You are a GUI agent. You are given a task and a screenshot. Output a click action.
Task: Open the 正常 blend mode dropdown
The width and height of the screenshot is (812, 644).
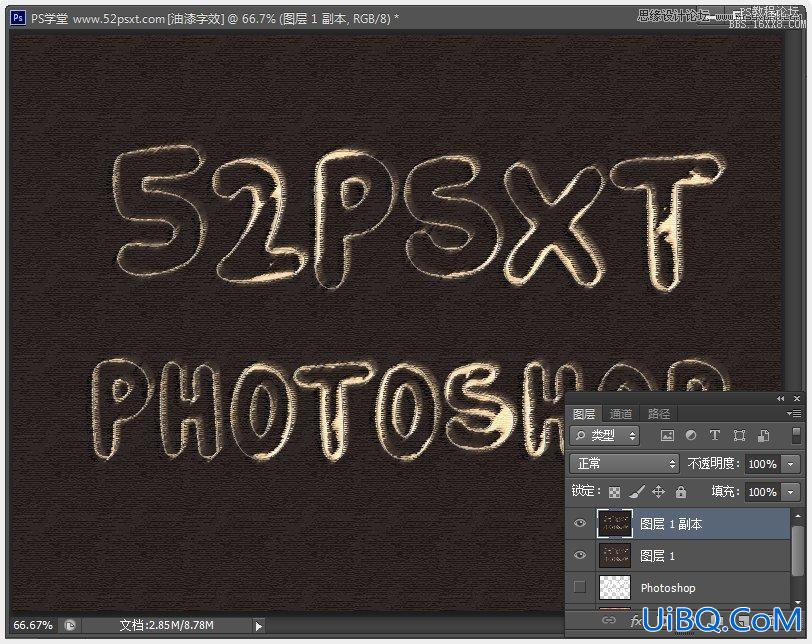pos(624,463)
